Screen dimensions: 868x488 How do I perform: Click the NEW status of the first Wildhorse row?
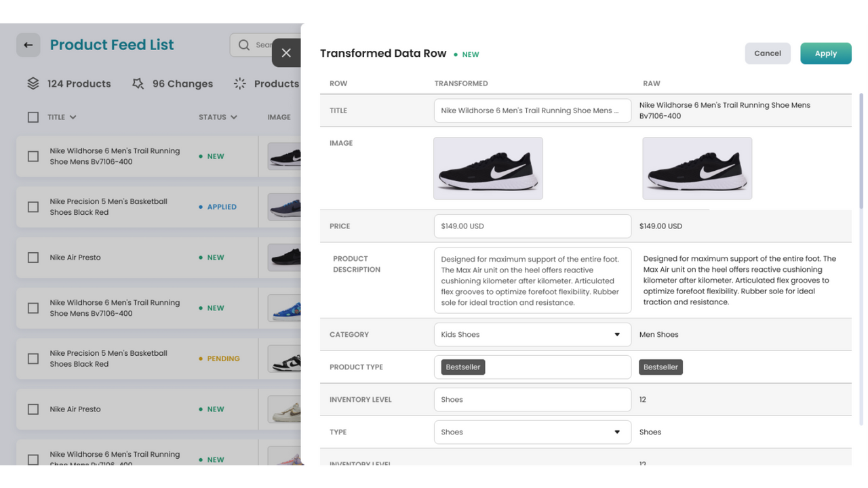(x=212, y=156)
